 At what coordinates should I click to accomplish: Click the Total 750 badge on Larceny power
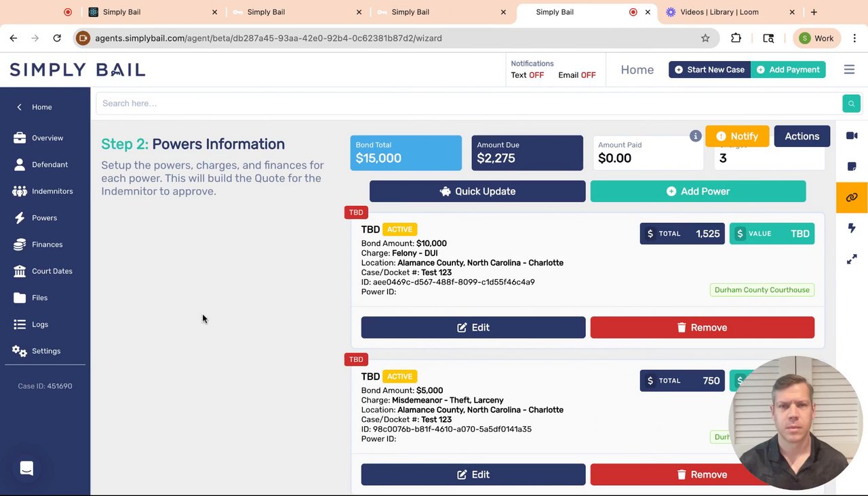[x=682, y=381]
